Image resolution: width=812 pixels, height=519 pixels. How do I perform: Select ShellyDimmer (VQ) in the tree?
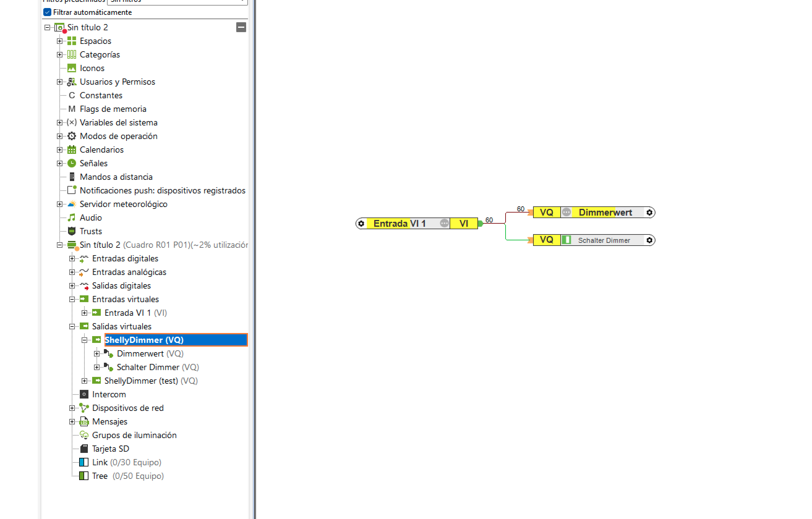[176, 340]
